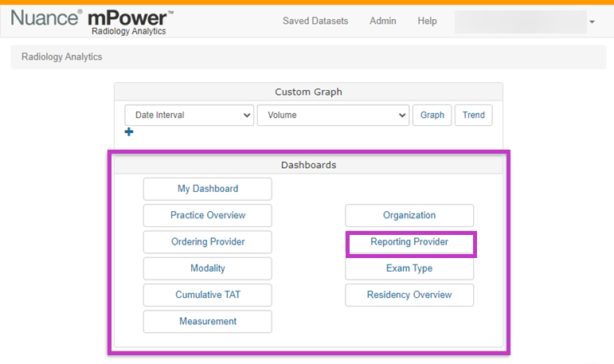
Task: Open the Residency Overview dashboard
Action: point(409,295)
